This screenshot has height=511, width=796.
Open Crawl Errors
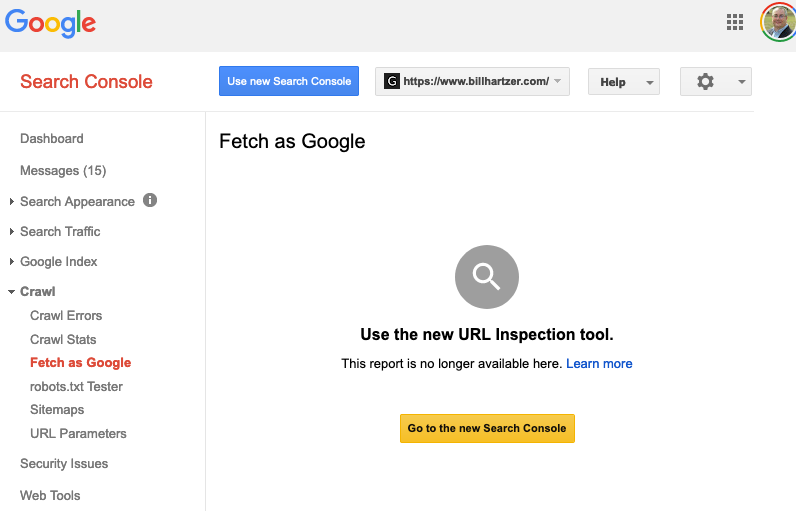(x=66, y=316)
